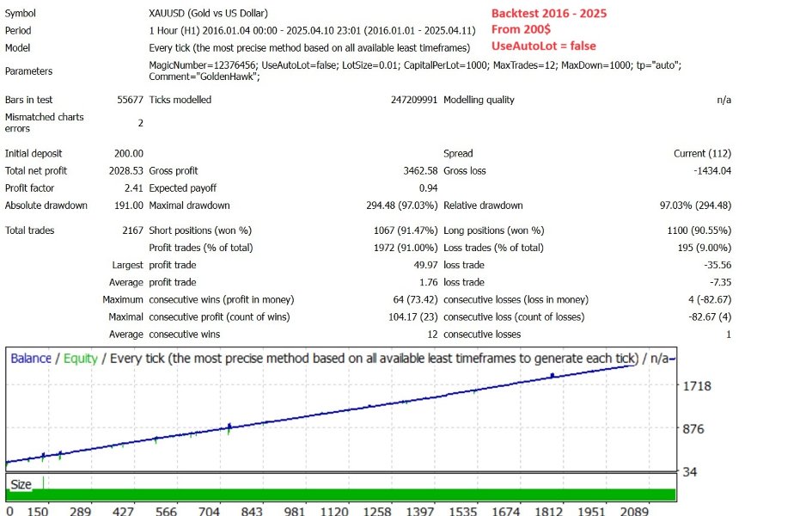Click the Profit trades value 1972 (91.00%)
Viewport: 812px width, 516px height.
pyautogui.click(x=406, y=248)
